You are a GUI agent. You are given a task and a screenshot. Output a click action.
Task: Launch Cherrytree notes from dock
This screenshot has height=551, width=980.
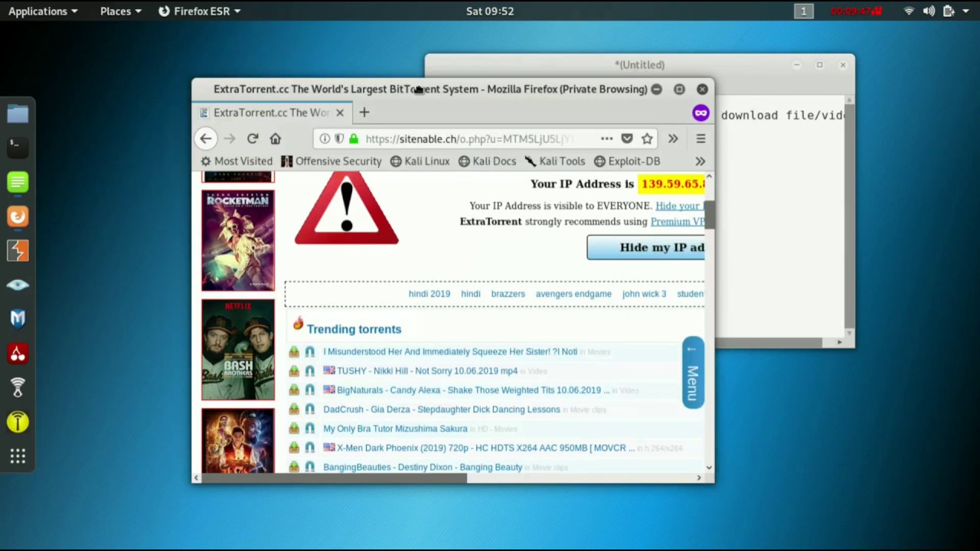(18, 353)
